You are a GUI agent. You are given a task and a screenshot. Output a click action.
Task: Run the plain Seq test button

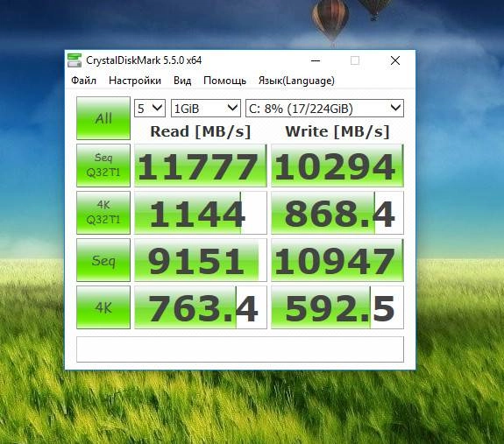pyautogui.click(x=103, y=260)
